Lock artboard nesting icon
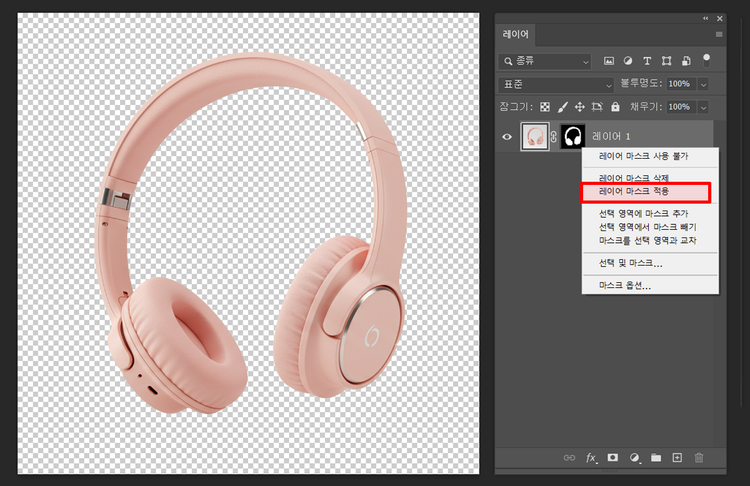 coord(597,107)
